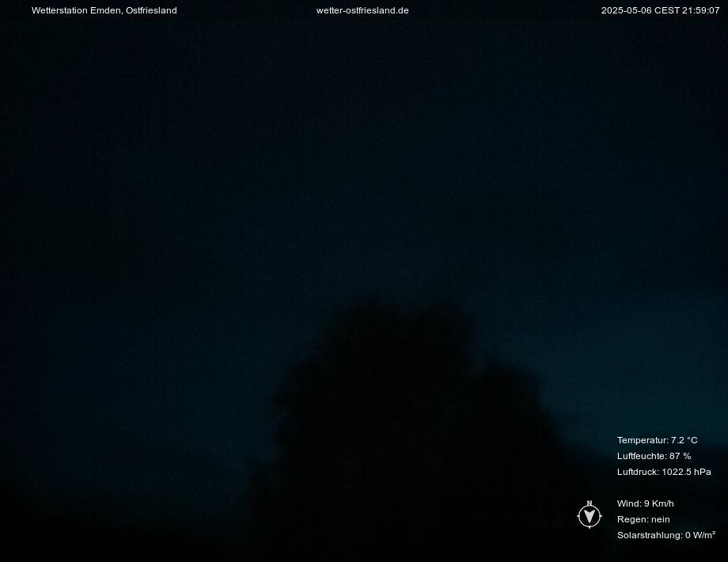Select the Temperatur: 7.2 °C reading
The height and width of the screenshot is (562, 728).
pyautogui.click(x=657, y=440)
